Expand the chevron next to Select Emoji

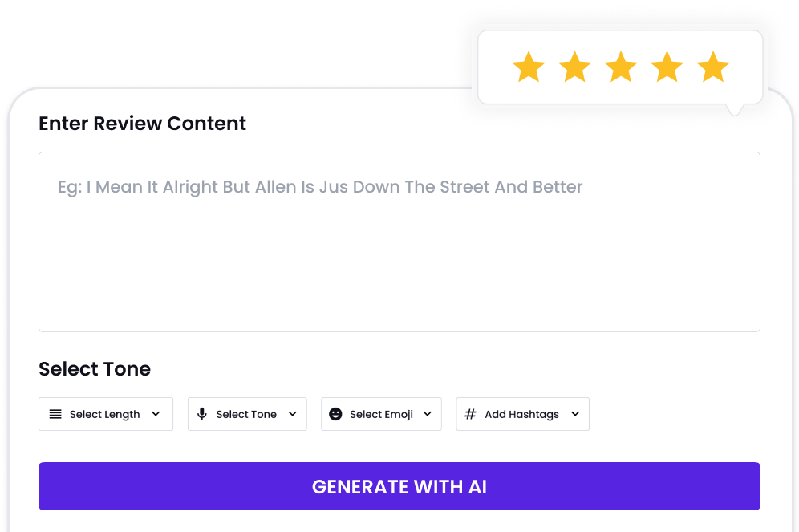pos(427,414)
